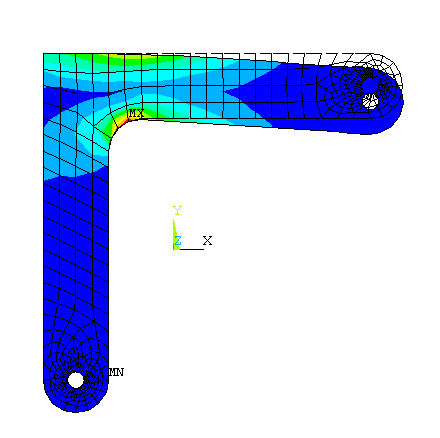Click the green wedge at the triad origin
440x438 pixels.
(x=176, y=235)
